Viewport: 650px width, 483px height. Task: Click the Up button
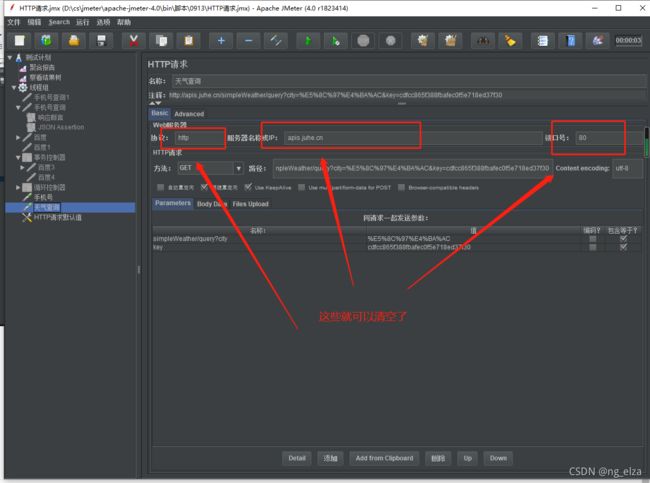[x=468, y=459]
